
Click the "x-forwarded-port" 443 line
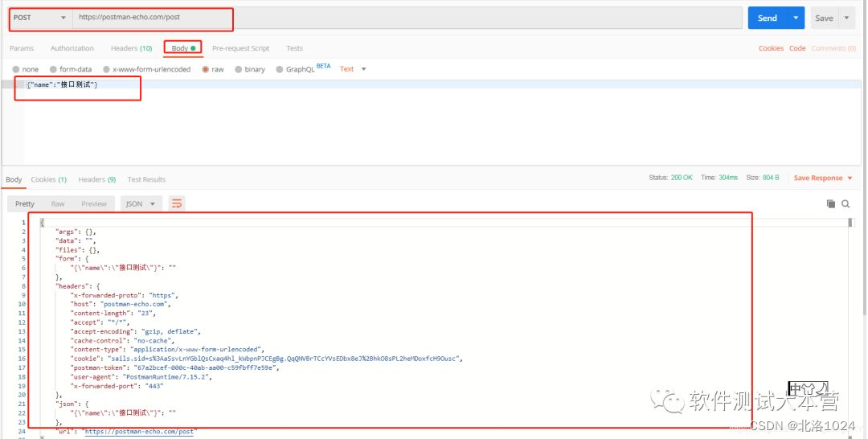click(117, 386)
